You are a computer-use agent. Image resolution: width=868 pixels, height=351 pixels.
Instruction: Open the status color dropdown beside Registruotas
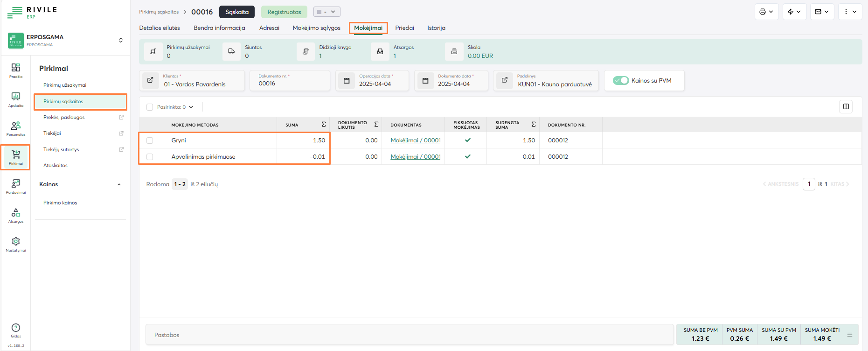pyautogui.click(x=326, y=12)
